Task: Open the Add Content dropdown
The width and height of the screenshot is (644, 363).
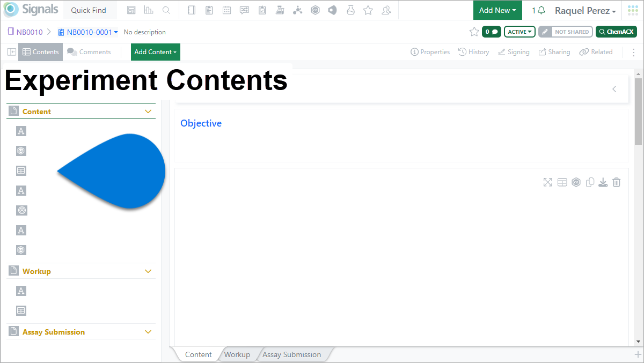Action: [156, 52]
